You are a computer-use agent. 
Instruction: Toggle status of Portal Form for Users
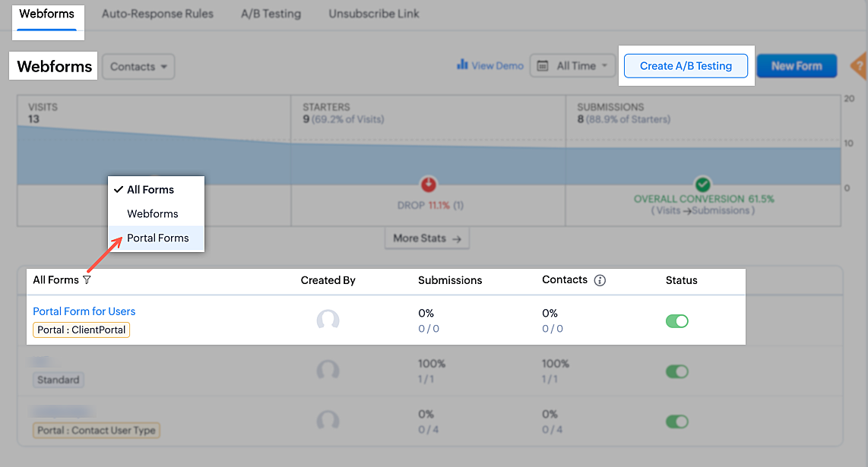click(x=676, y=321)
